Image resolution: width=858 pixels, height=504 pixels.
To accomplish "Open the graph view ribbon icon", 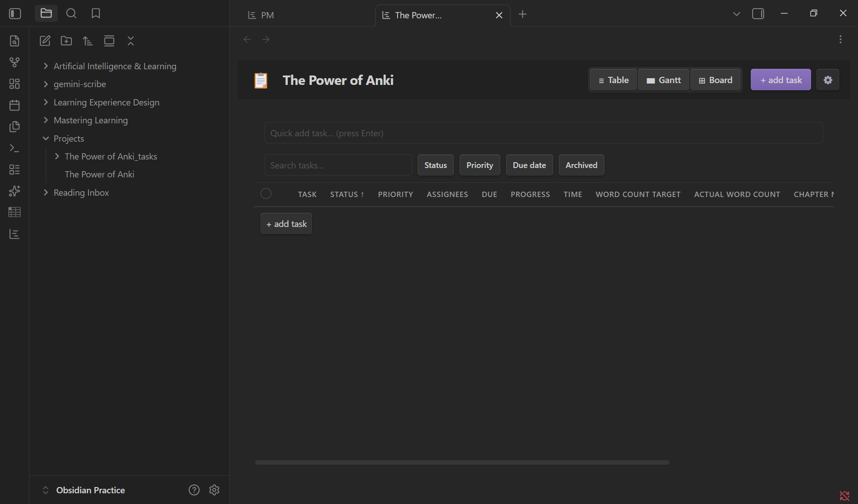I will (x=14, y=62).
